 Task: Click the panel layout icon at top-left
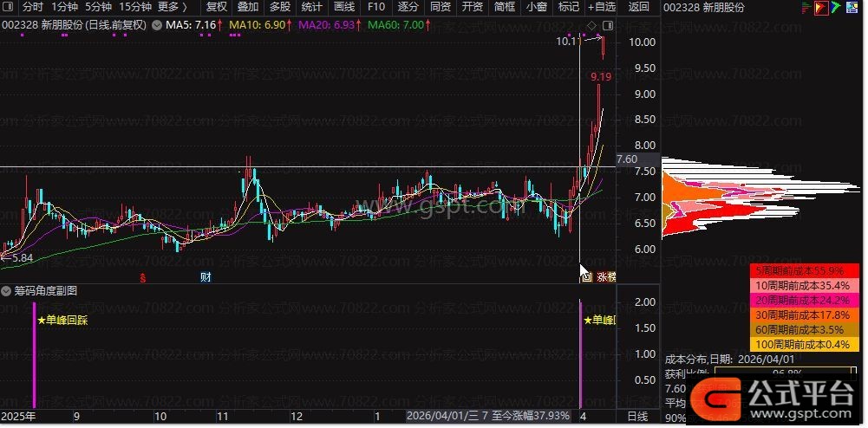pos(8,7)
